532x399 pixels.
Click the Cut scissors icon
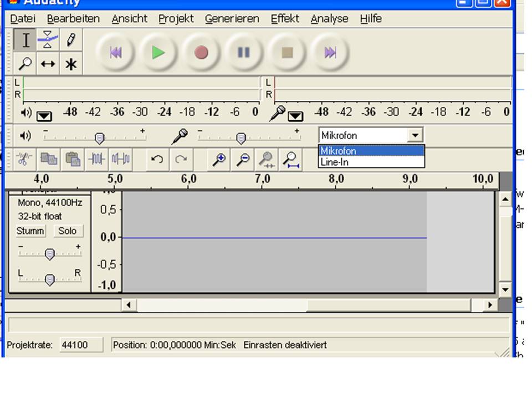(24, 159)
